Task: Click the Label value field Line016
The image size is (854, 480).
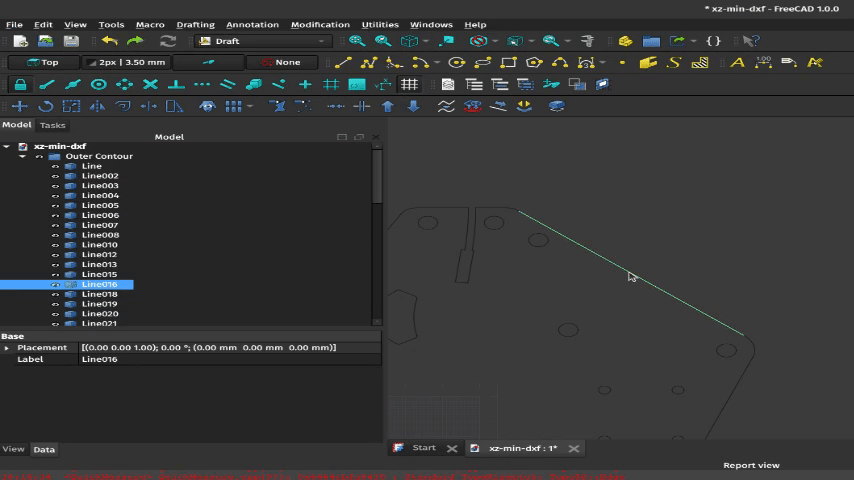Action: point(230,360)
